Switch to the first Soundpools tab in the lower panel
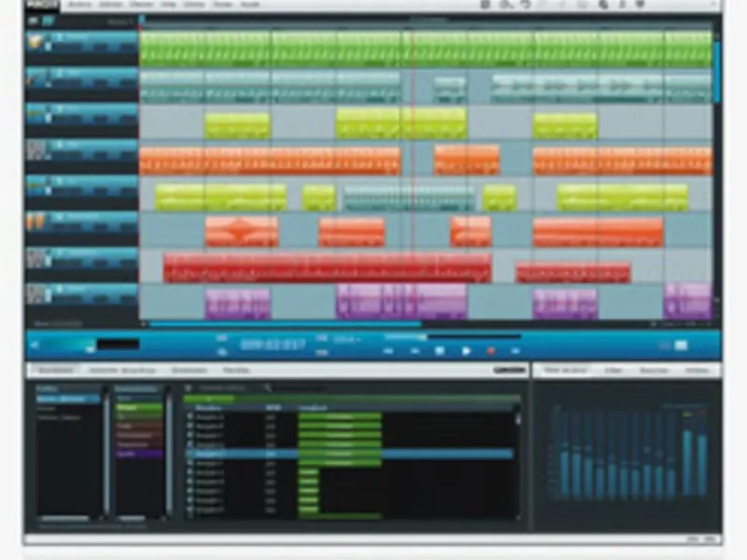Viewport: 747px width, 560px height. click(56, 370)
